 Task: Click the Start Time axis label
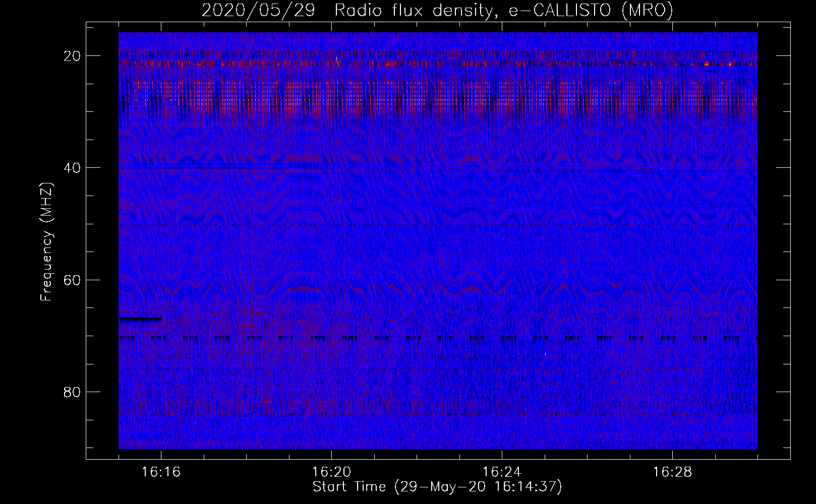point(437,487)
